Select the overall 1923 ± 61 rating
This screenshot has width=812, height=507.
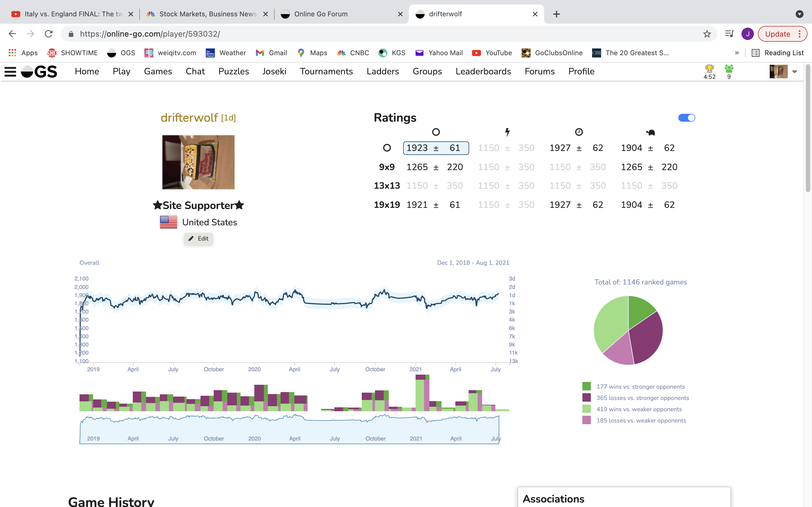(x=436, y=148)
